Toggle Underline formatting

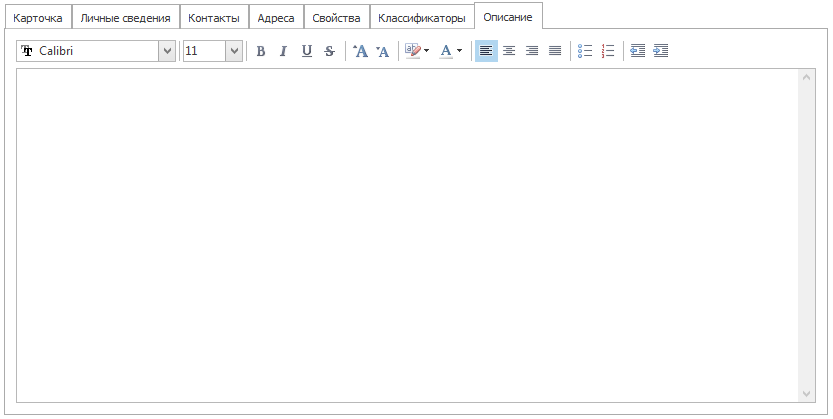307,51
